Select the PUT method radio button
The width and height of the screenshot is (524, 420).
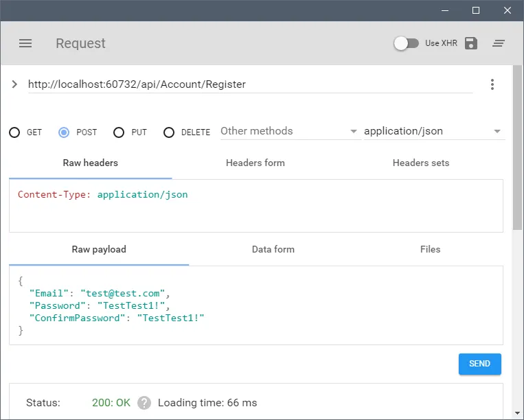[119, 132]
